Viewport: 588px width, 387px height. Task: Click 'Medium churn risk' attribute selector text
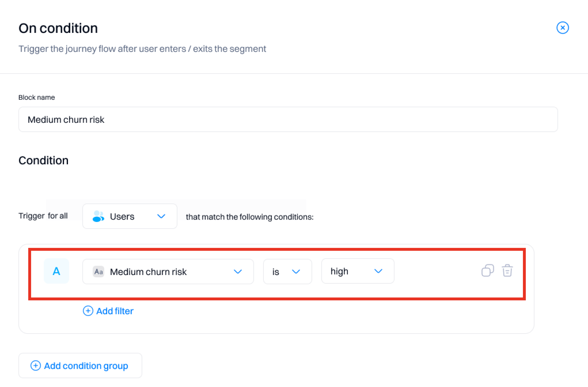[x=148, y=272]
